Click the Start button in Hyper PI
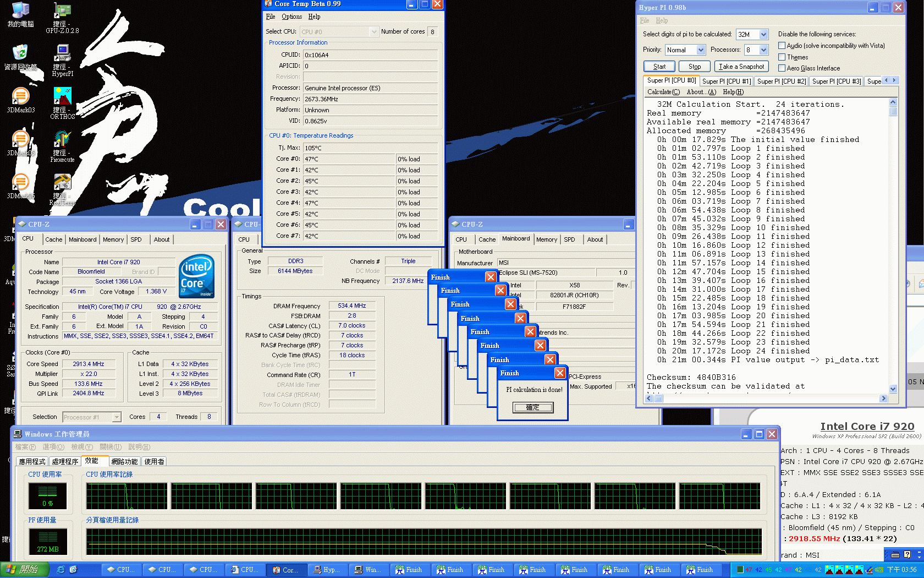 click(x=659, y=67)
